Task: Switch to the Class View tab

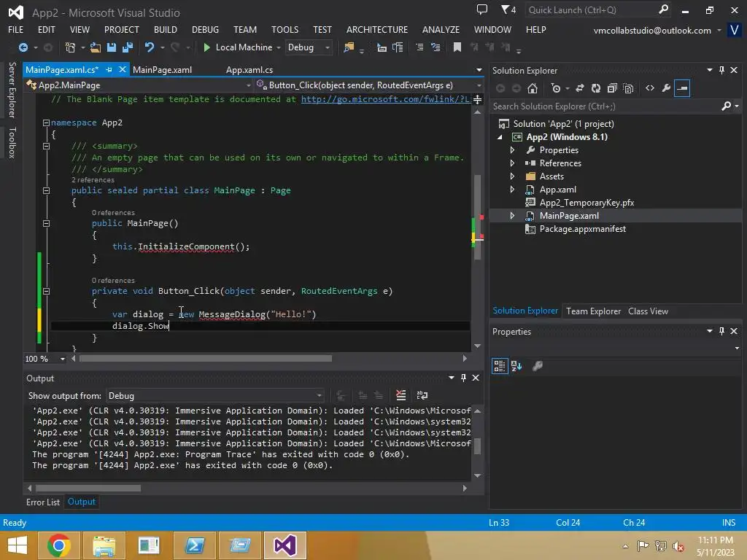Action: coord(648,311)
